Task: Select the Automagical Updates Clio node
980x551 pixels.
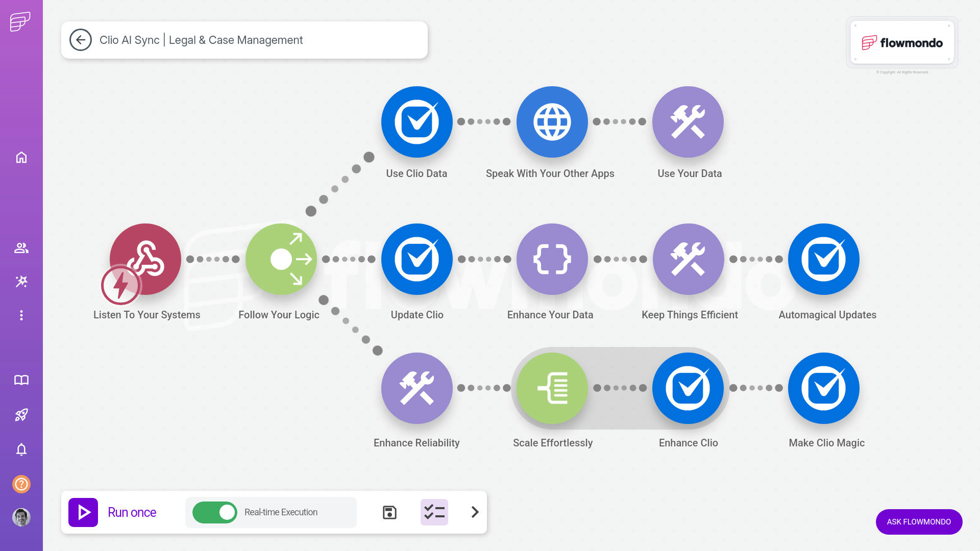Action: (x=823, y=259)
